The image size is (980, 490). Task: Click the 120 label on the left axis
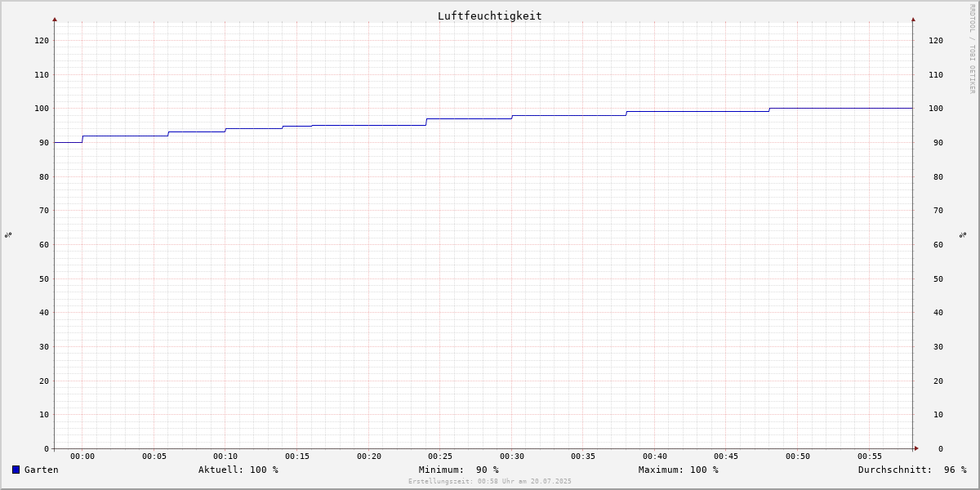point(42,40)
